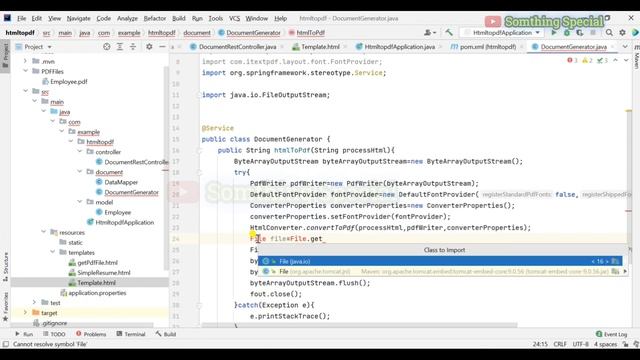The height and width of the screenshot is (360, 640).
Task: Click the Debug bug icon
Action: click(567, 33)
